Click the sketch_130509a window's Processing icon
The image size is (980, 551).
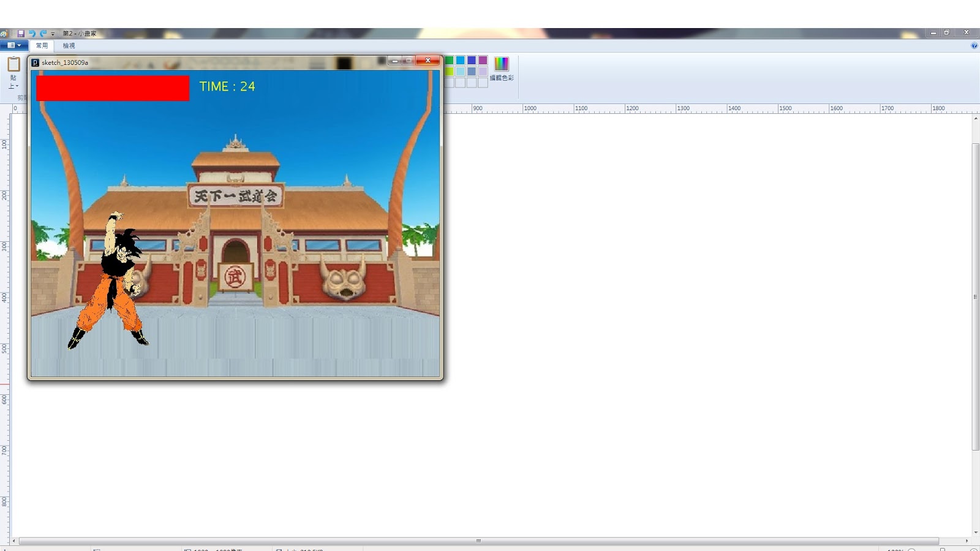pos(35,62)
